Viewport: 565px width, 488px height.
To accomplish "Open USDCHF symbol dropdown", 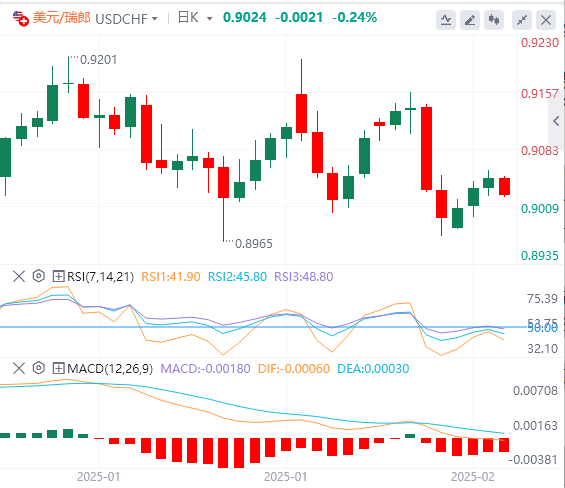I will point(126,18).
